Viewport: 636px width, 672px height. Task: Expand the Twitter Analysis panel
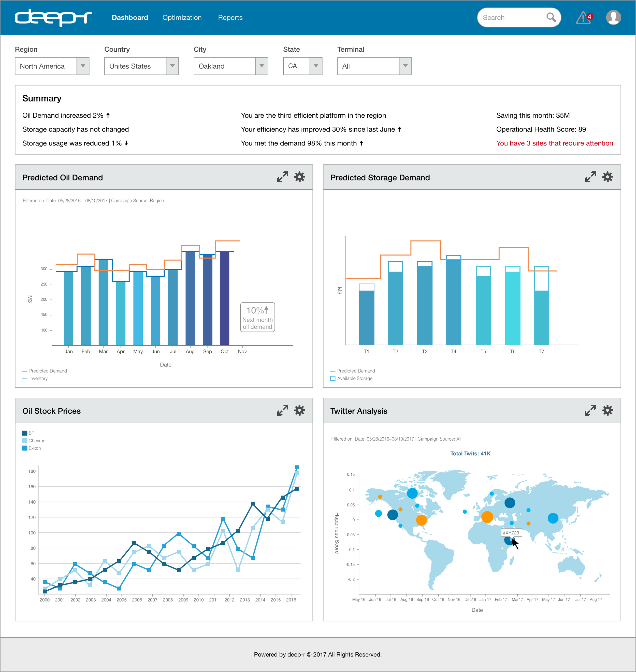click(x=590, y=410)
